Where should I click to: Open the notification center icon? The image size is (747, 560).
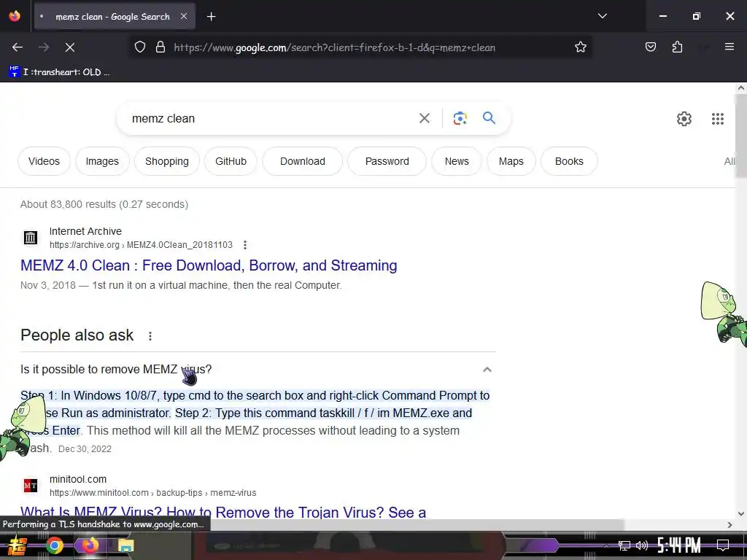point(723,545)
